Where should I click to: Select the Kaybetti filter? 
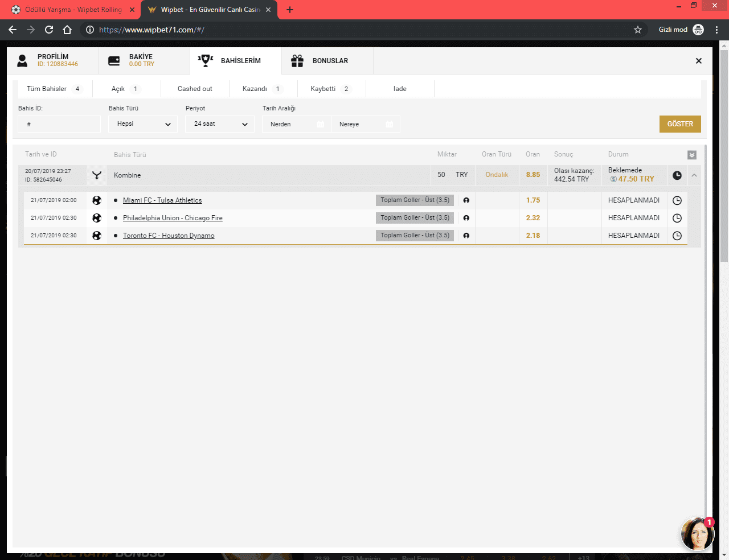331,89
